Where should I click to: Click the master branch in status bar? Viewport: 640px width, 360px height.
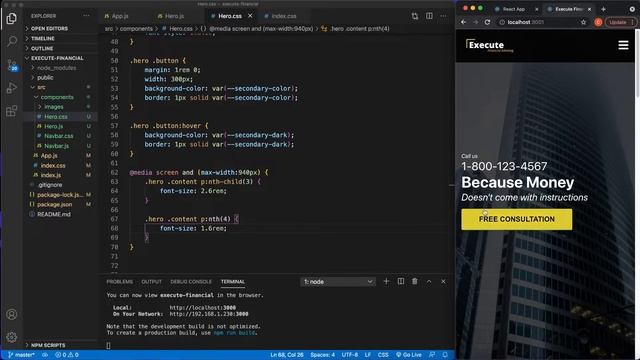(21, 355)
